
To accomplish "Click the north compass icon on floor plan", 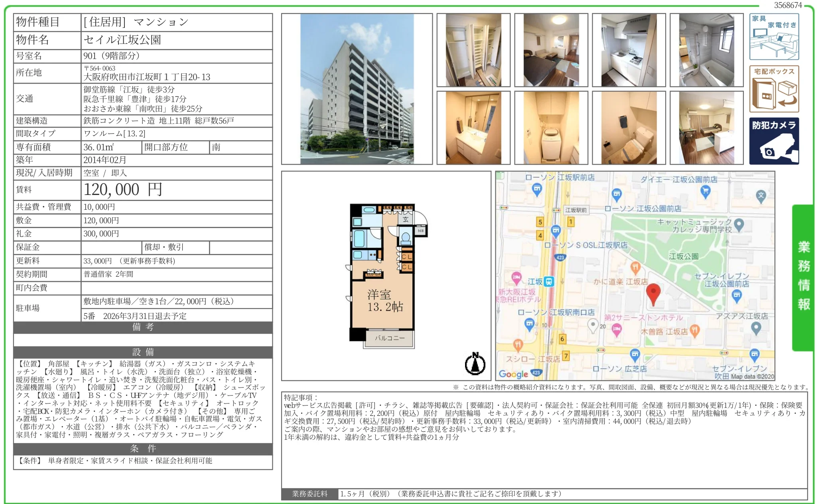I will [475, 364].
